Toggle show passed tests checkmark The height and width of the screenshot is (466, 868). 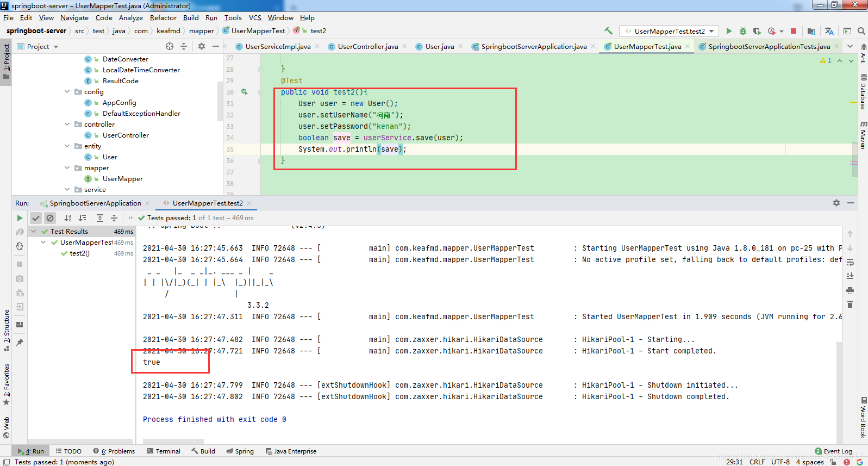tap(36, 218)
